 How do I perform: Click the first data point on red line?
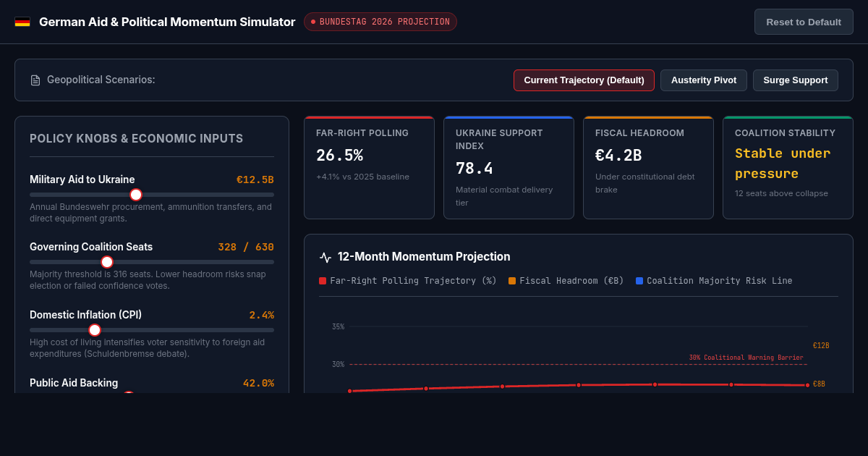click(x=349, y=391)
